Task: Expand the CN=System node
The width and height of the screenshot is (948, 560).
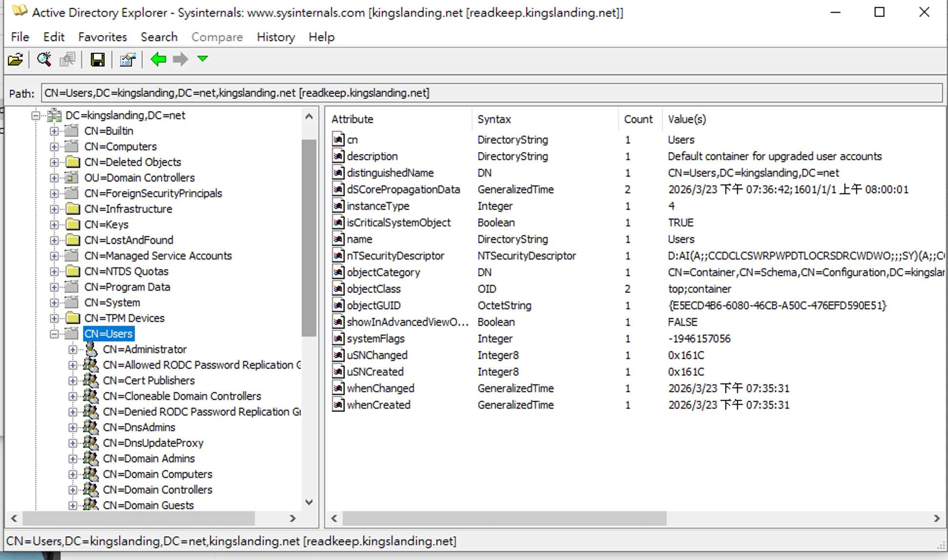Action: coord(54,303)
